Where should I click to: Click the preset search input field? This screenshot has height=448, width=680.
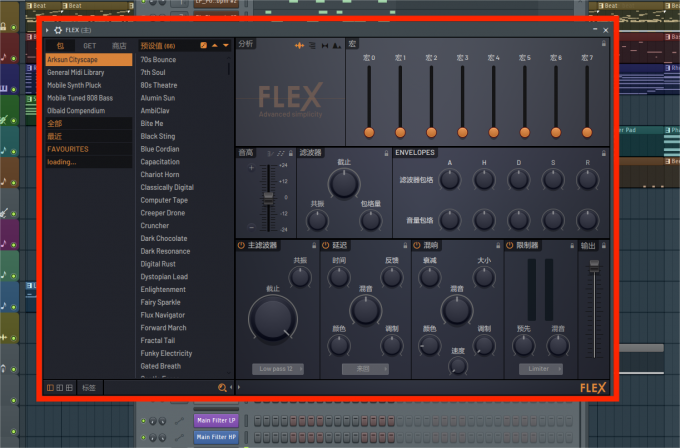[160, 388]
